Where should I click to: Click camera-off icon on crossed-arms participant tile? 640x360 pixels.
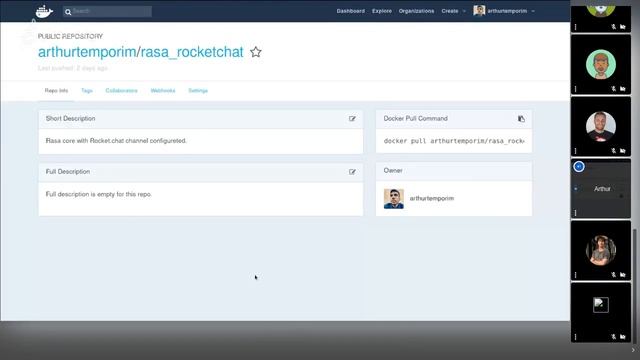click(622, 275)
